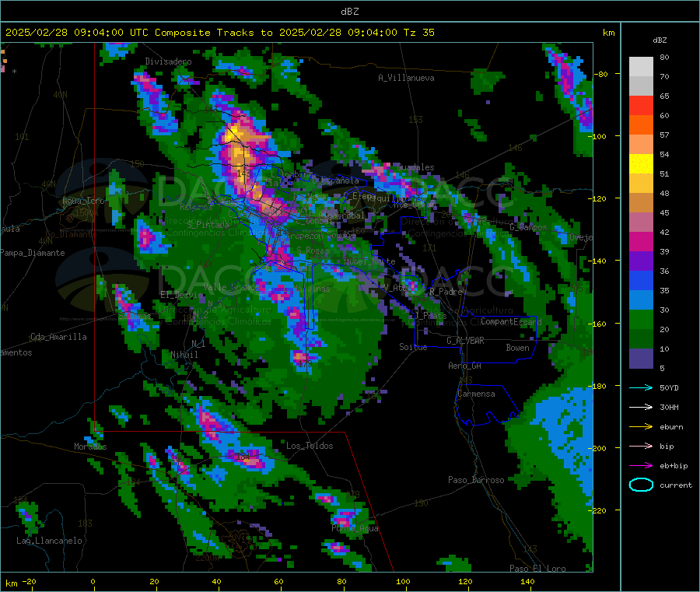Image resolution: width=700 pixels, height=592 pixels.
Task: Click the 'R_Padre' map label
Action: (x=446, y=292)
